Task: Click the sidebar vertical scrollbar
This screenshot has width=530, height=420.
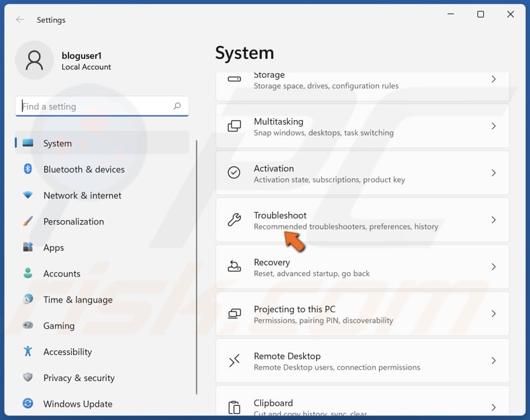Action: click(197, 267)
